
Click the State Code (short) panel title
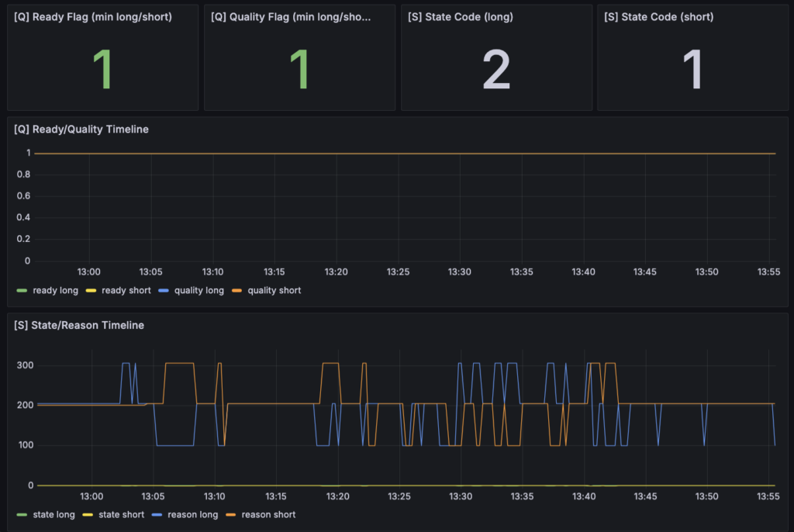pos(658,16)
